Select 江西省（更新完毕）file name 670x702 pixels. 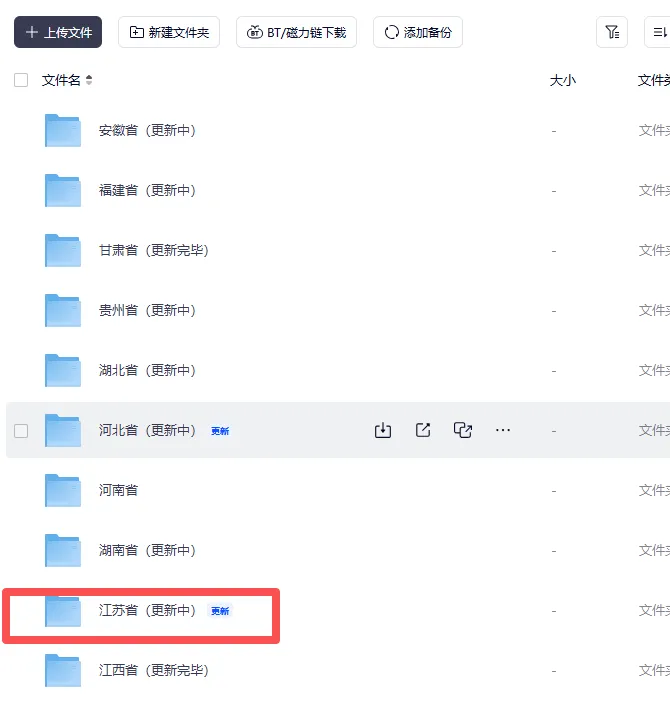click(x=154, y=670)
